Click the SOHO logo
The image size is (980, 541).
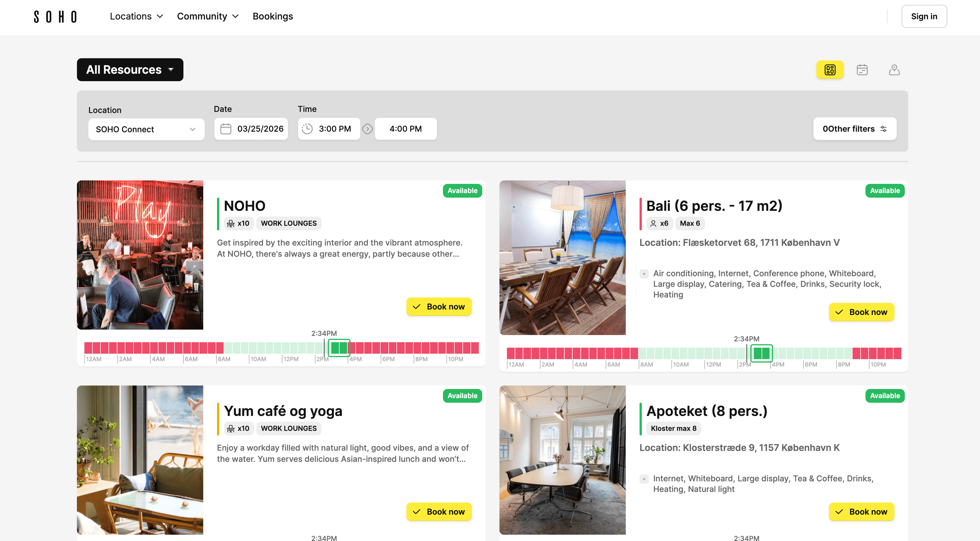coord(55,16)
